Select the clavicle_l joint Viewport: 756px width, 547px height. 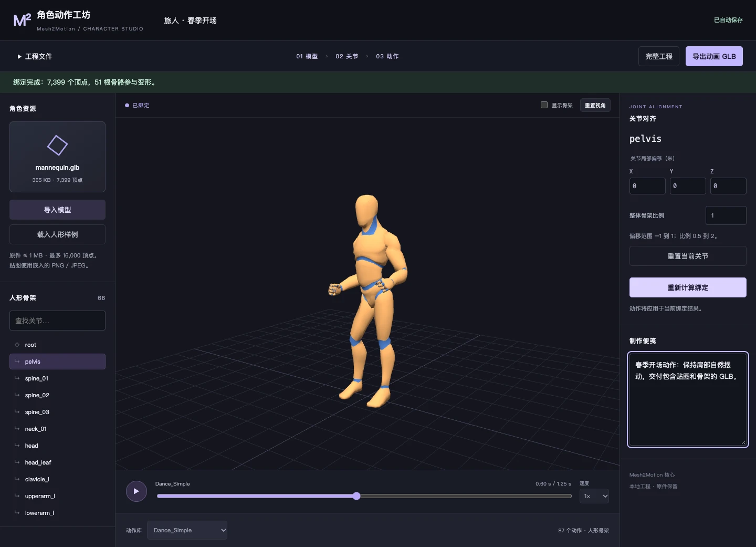pos(57,479)
